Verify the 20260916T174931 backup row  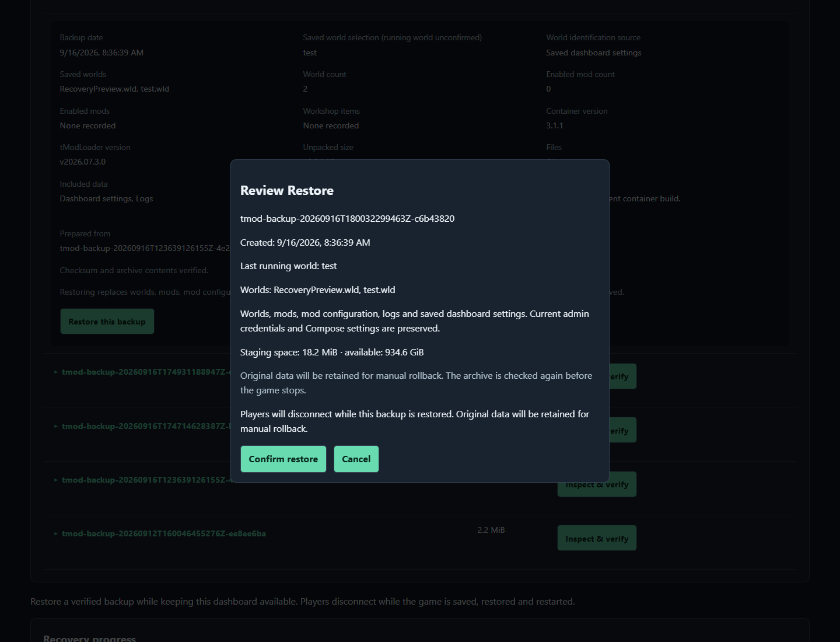(x=622, y=376)
